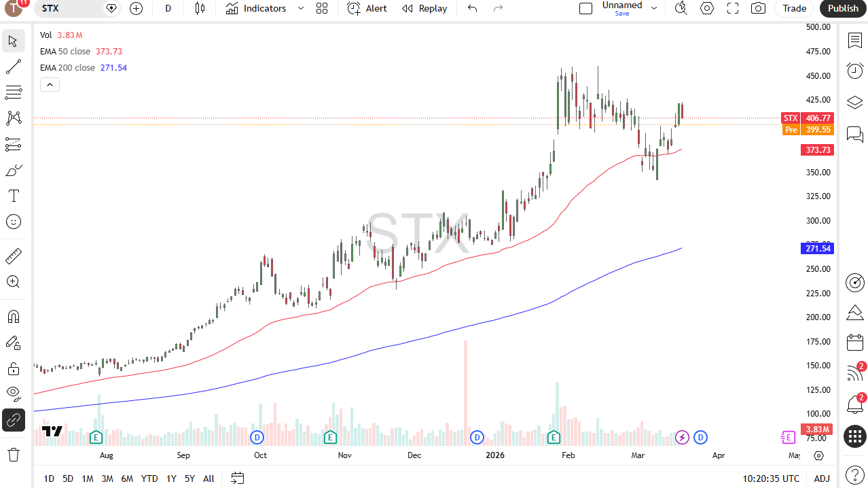868x488 pixels.
Task: Hide all drawings with the eye icon
Action: tap(13, 394)
